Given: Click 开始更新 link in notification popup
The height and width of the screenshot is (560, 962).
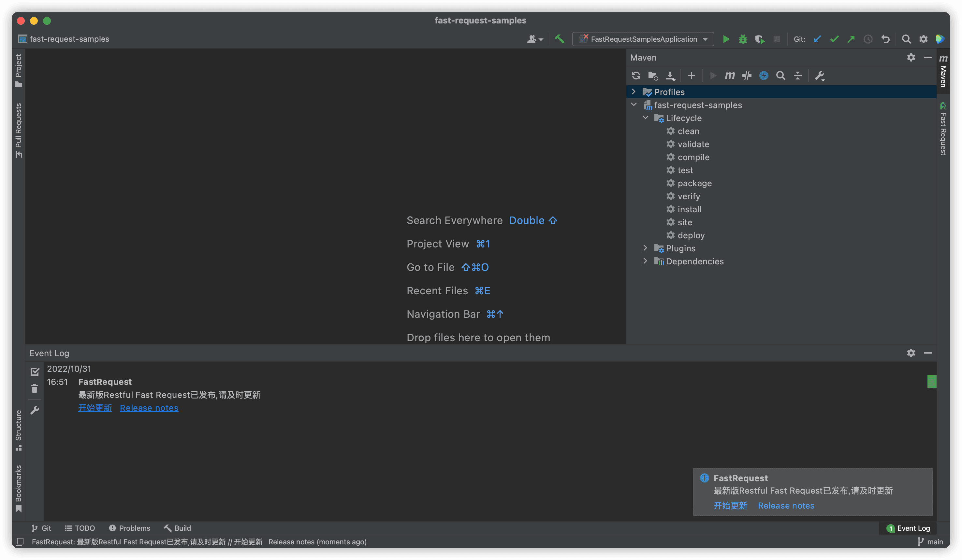Looking at the screenshot, I should pos(730,505).
